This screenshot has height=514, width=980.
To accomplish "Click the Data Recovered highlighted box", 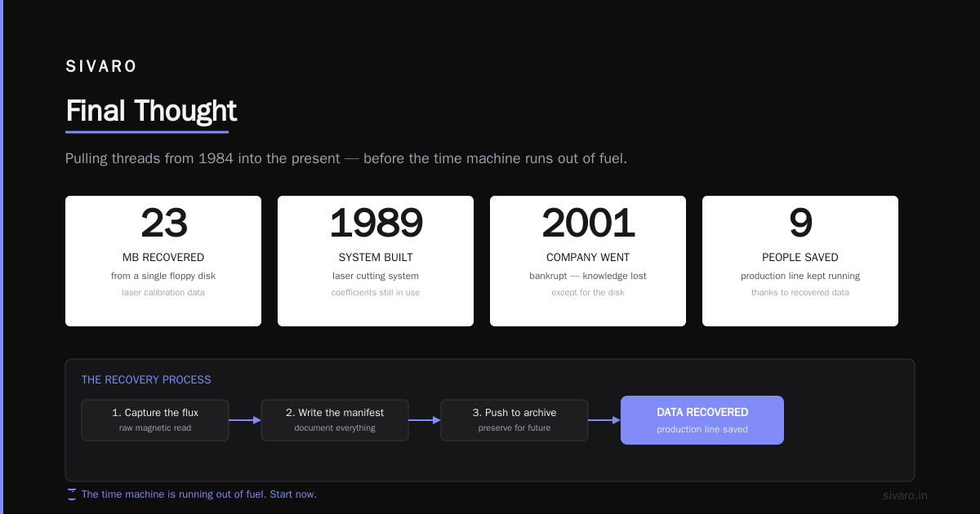I will click(702, 420).
